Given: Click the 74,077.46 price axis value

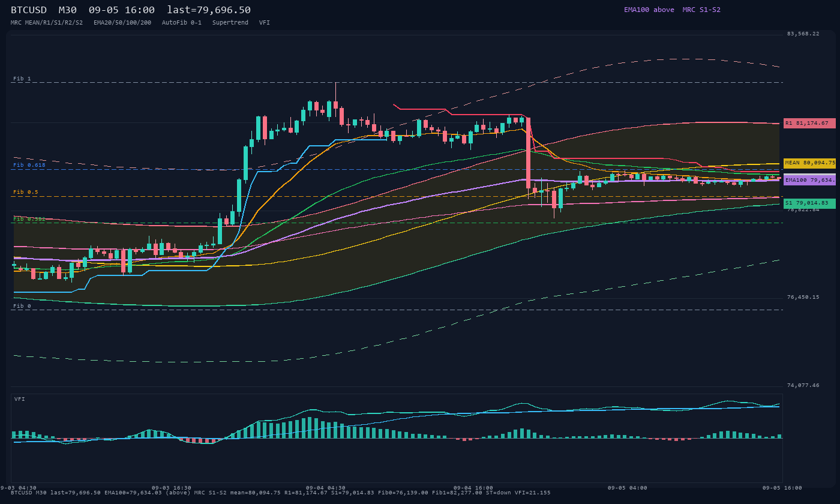Looking at the screenshot, I should tap(803, 385).
